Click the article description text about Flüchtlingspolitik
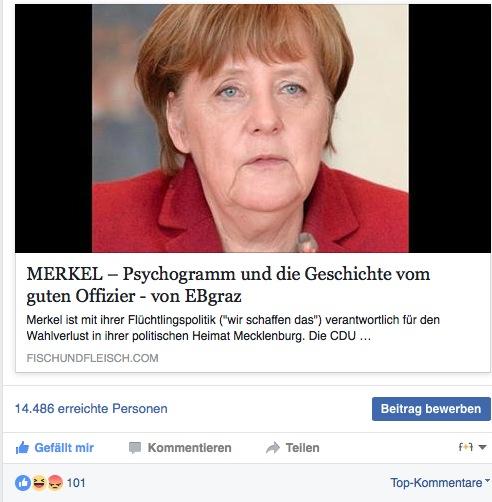The image size is (492, 502). point(233,328)
